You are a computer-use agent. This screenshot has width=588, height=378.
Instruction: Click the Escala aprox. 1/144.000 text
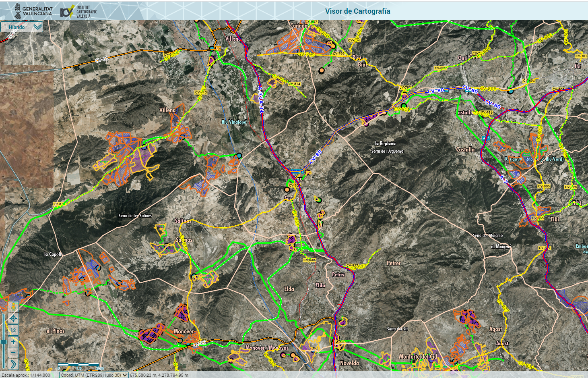tap(26, 375)
